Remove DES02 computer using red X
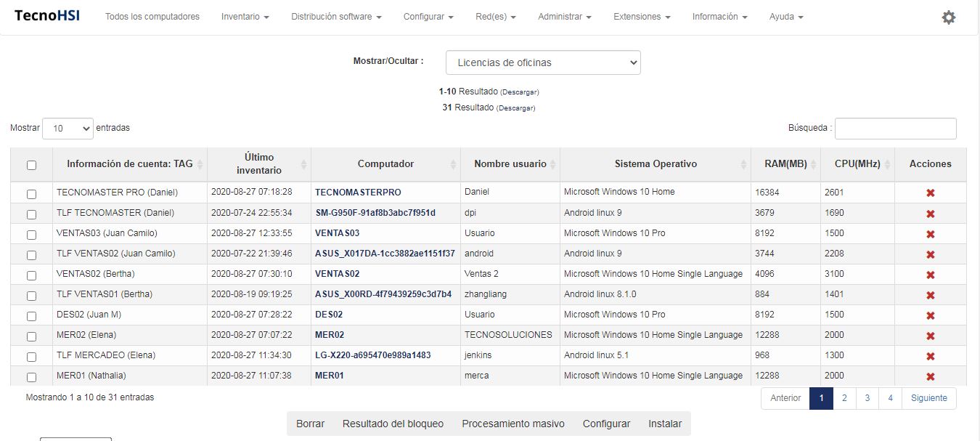 pos(930,315)
